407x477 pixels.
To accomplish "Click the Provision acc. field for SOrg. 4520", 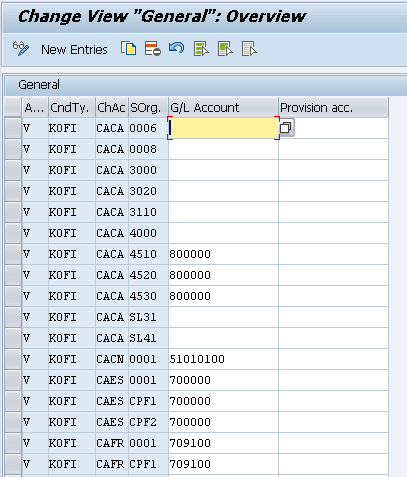I will pos(333,275).
